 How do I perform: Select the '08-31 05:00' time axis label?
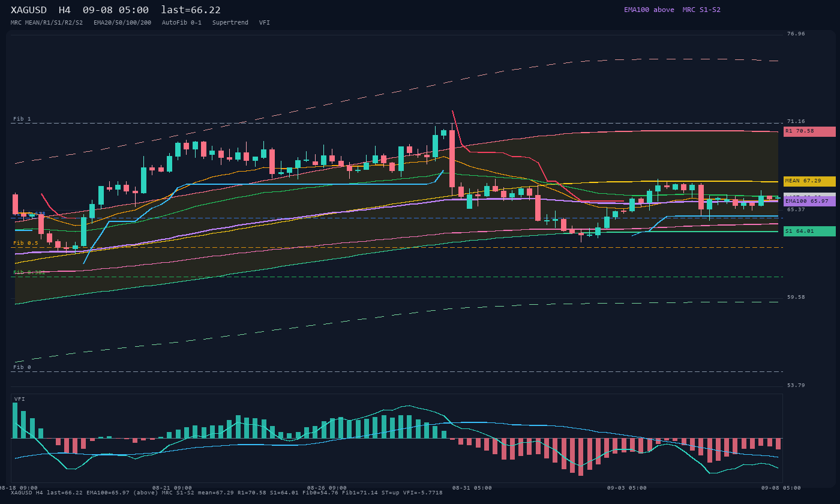[472, 488]
